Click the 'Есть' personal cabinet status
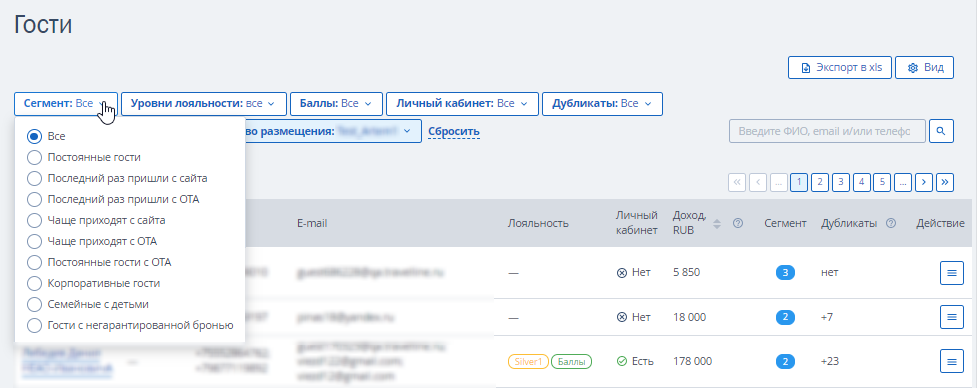The height and width of the screenshot is (388, 977). [635, 361]
